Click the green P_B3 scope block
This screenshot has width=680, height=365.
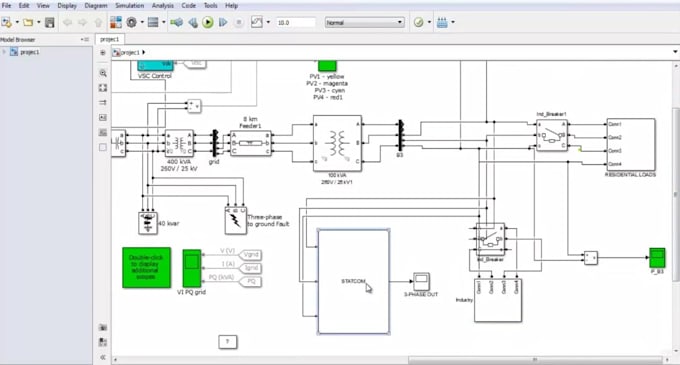point(657,258)
